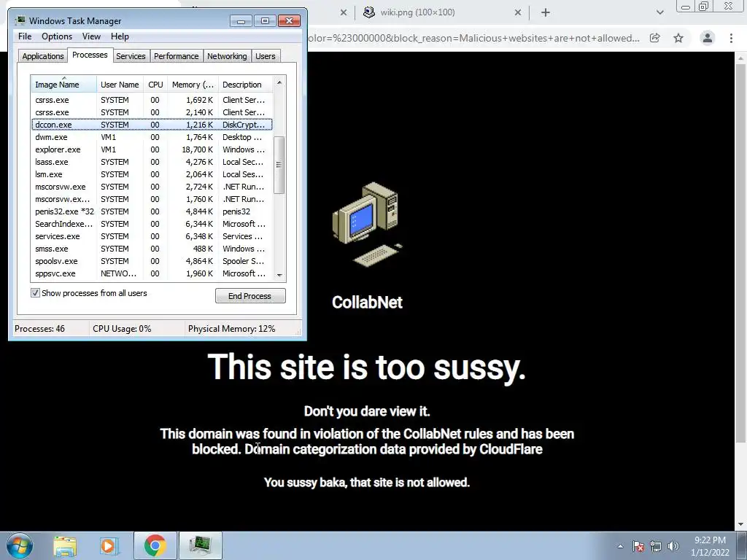This screenshot has height=560, width=747.
Task: Select the smss.exe process
Action: click(152, 249)
